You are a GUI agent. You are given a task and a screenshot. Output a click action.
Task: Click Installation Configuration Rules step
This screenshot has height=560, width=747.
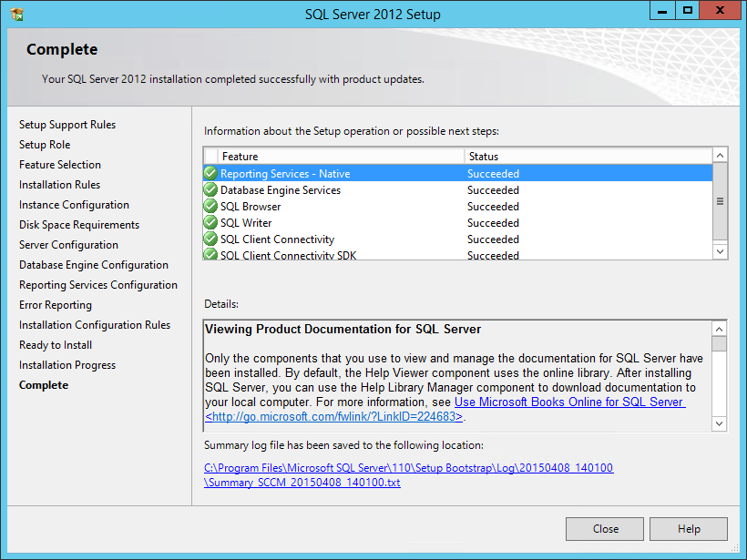tap(95, 325)
